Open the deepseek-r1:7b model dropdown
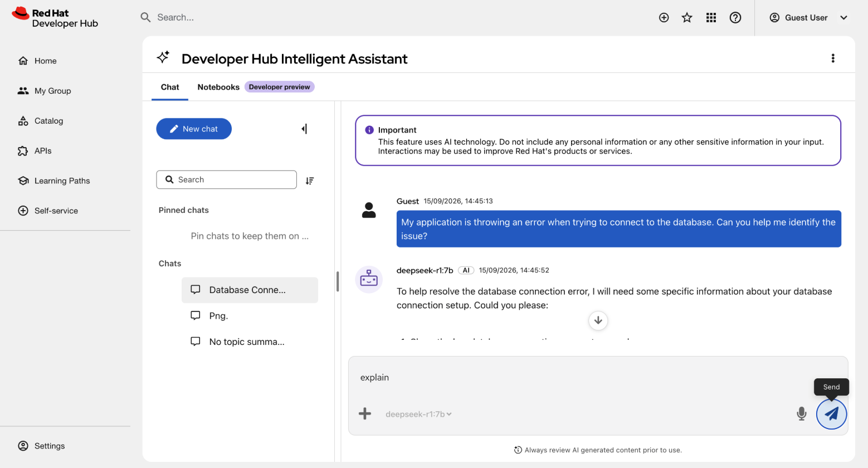This screenshot has width=868, height=468. click(x=418, y=415)
